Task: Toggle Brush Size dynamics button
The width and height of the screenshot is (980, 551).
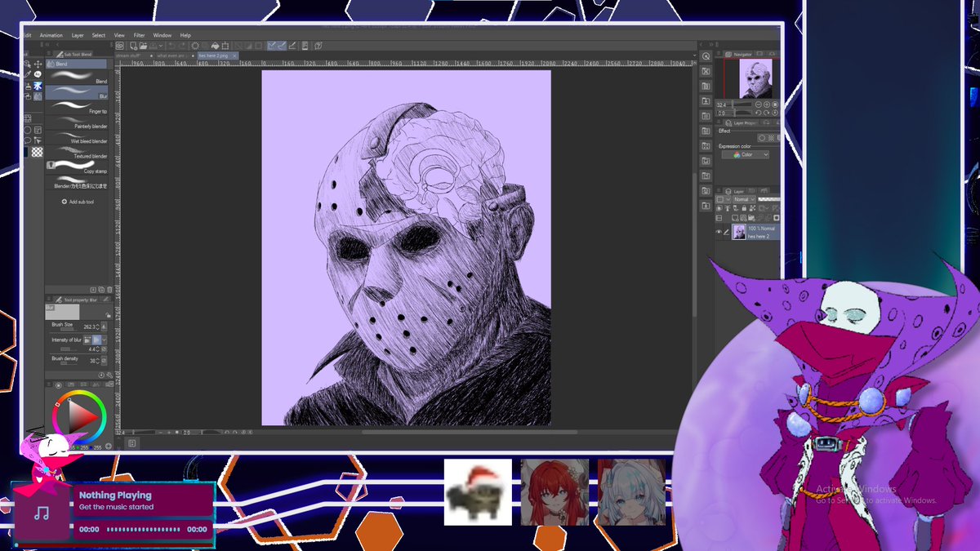Action: click(x=104, y=327)
